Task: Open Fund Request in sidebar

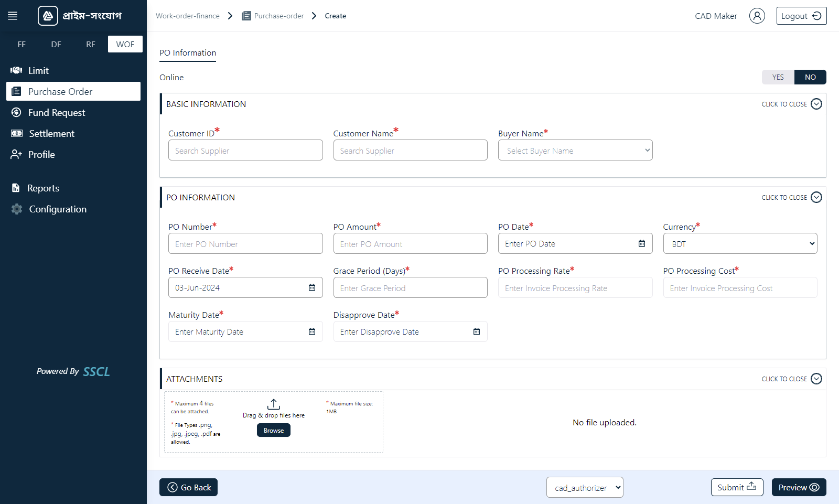Action: tap(73, 112)
